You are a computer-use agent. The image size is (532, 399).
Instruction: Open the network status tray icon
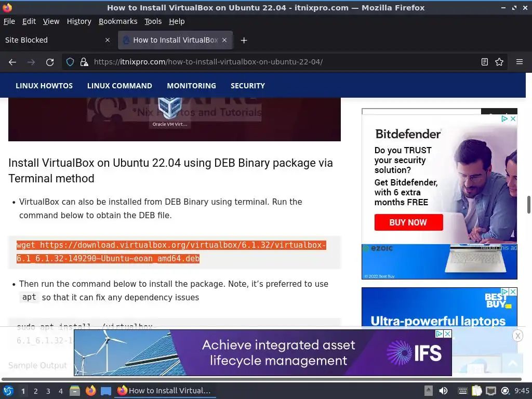[491, 391]
